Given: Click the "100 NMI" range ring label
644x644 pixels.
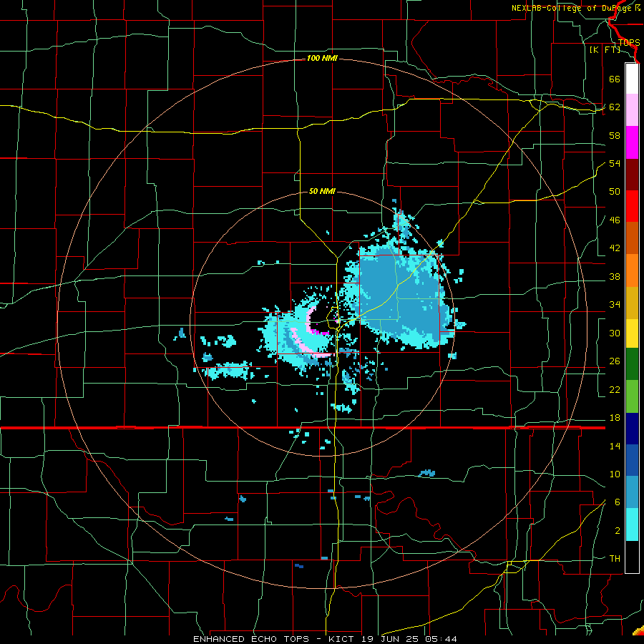Looking at the screenshot, I should [x=322, y=59].
